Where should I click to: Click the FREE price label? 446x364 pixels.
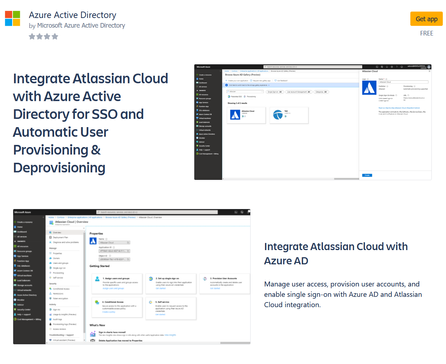[426, 33]
